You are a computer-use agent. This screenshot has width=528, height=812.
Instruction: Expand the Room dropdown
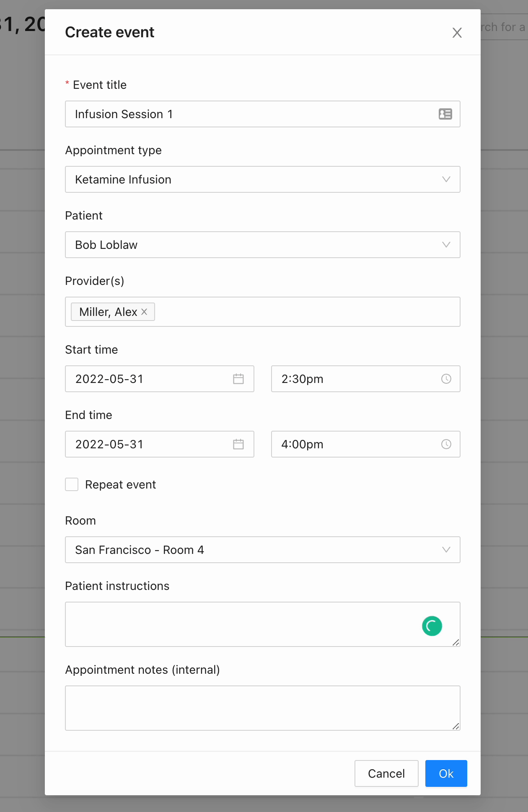pyautogui.click(x=263, y=550)
